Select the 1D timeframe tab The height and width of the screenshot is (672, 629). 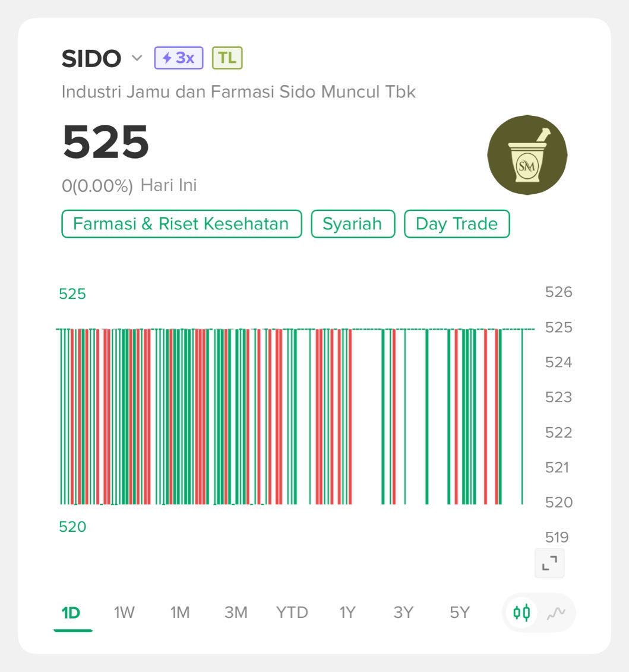click(x=71, y=613)
